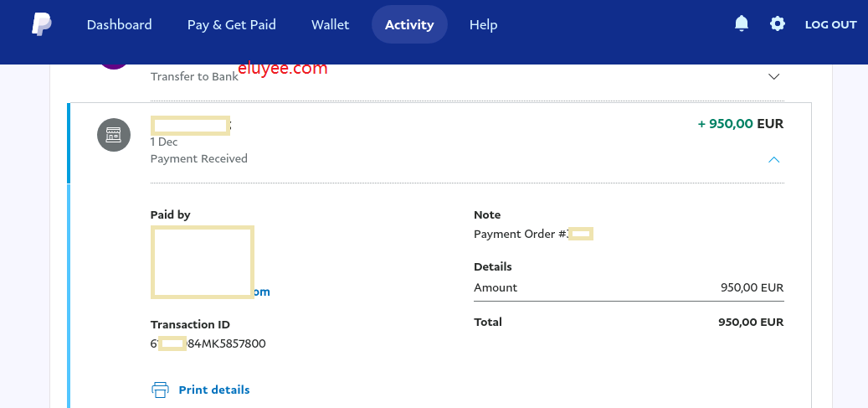Go to the Dashboard tab
This screenshot has height=408, width=868.
119,24
